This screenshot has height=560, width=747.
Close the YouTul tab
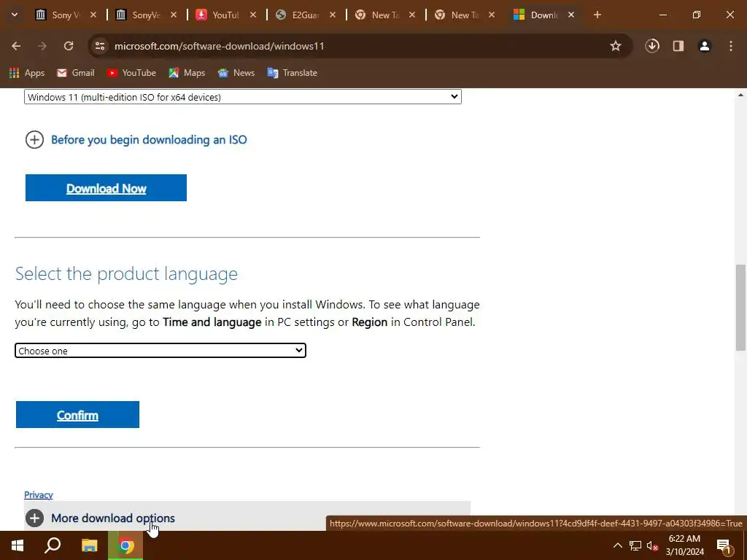coord(253,15)
